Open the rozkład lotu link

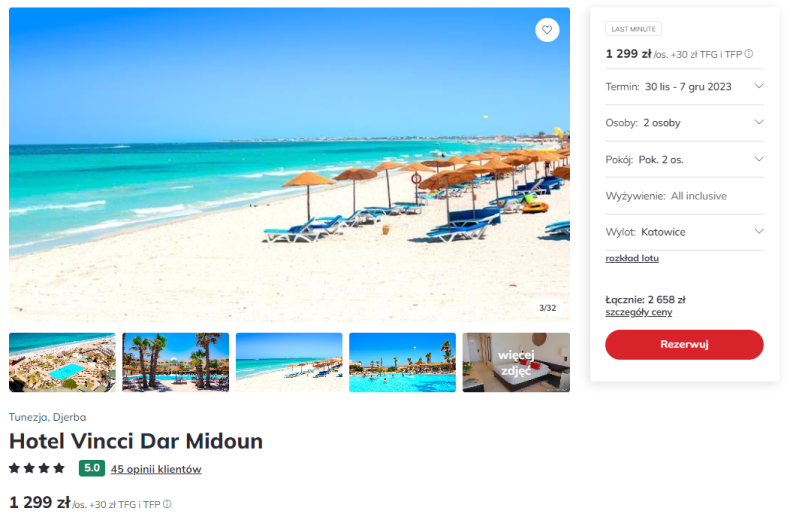(632, 258)
